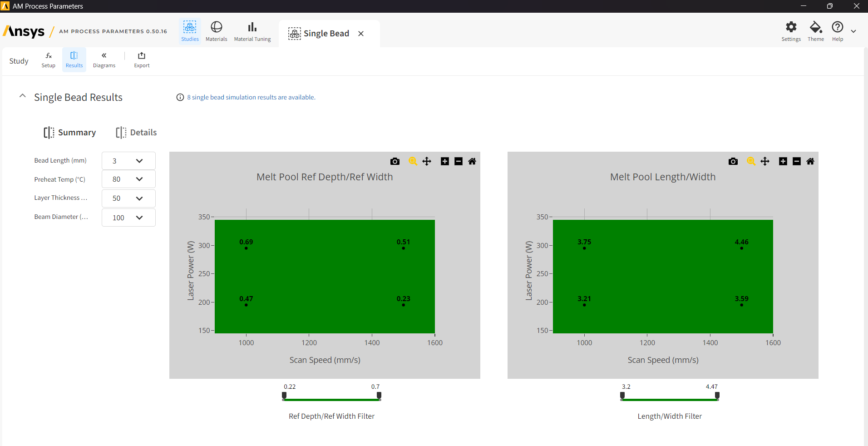This screenshot has height=446, width=868.
Task: Click the camera snapshot icon on Depth/Width plot
Action: point(395,161)
